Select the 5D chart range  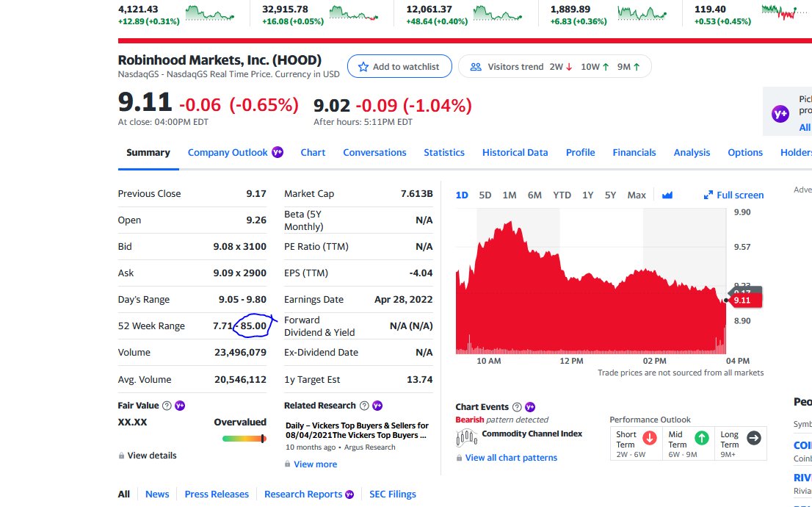click(x=485, y=195)
